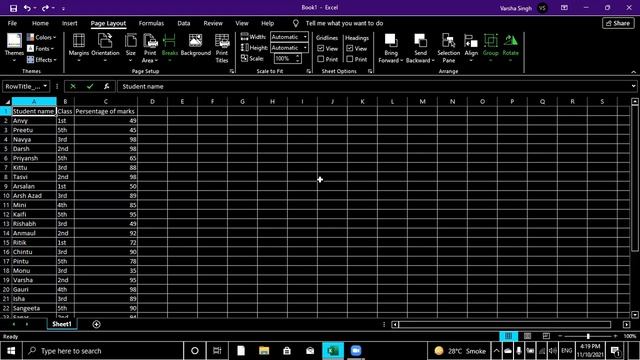Collapse the ribbon with the chevron
This screenshot has height=360, width=640.
coord(633,72)
